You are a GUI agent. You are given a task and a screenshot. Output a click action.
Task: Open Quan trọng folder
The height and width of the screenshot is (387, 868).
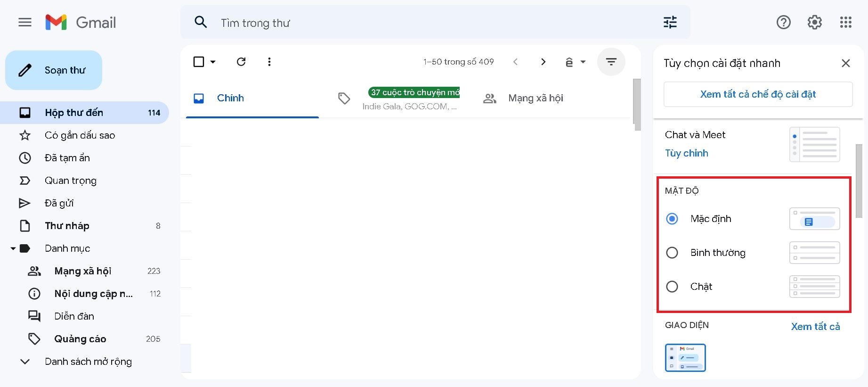point(84,181)
